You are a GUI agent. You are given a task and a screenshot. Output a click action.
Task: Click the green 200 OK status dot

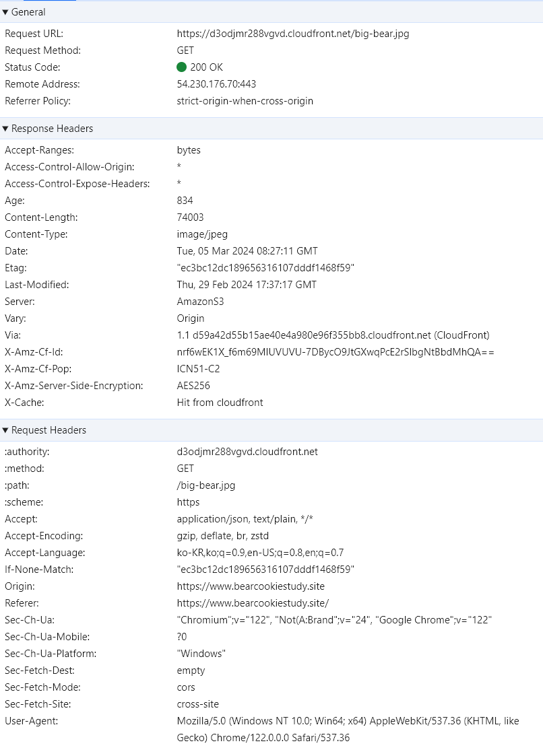coord(181,67)
